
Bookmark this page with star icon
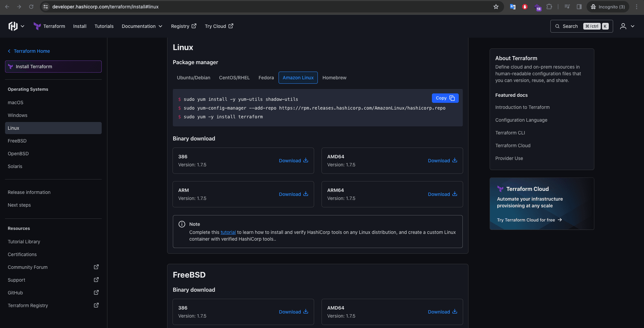[496, 7]
